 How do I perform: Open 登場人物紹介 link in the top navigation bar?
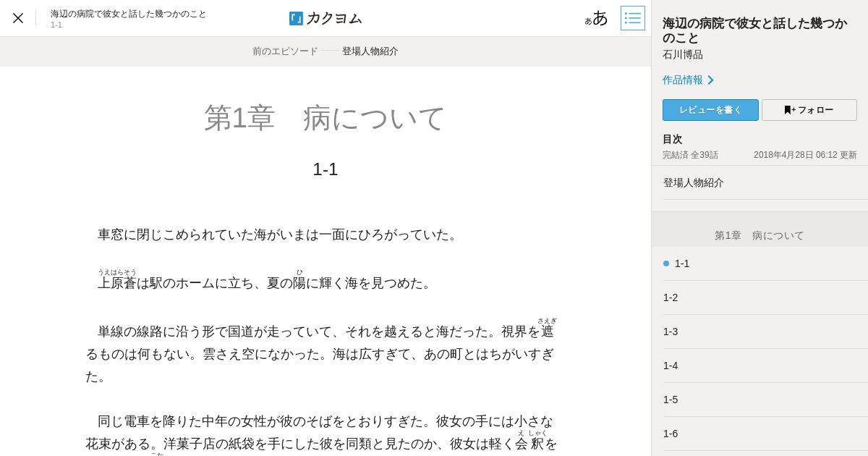click(370, 51)
